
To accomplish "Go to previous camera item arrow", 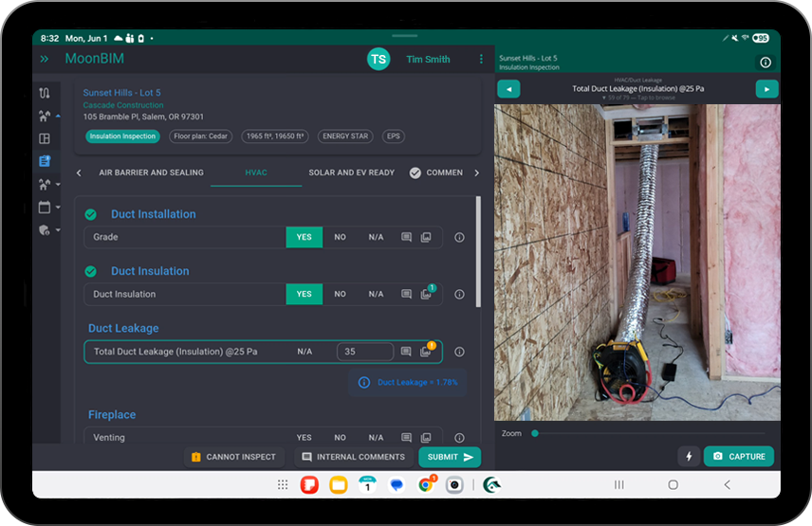I will coord(508,89).
